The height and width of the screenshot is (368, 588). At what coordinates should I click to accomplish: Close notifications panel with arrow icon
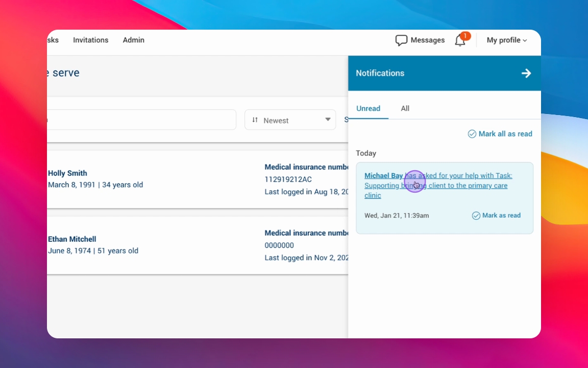(x=526, y=73)
